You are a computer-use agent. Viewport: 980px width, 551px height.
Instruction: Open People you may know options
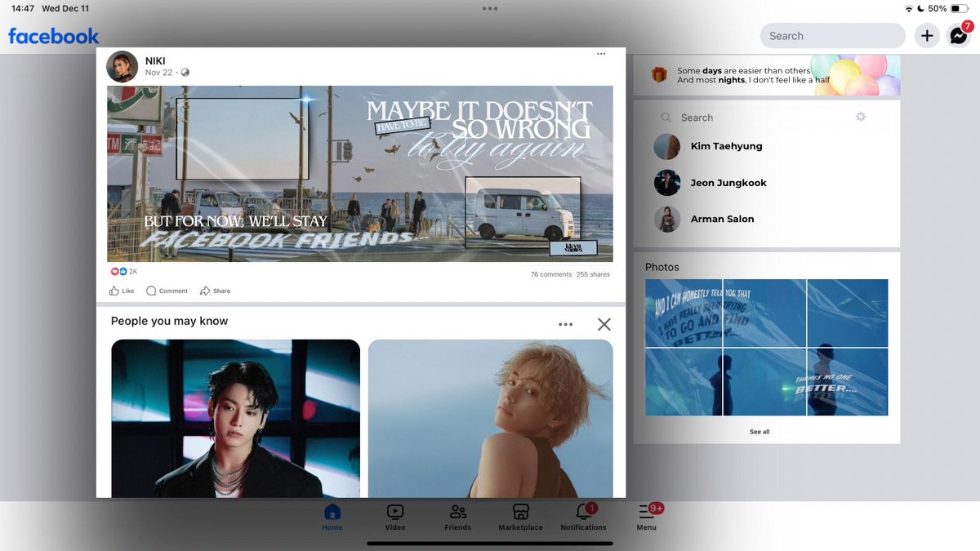click(566, 324)
